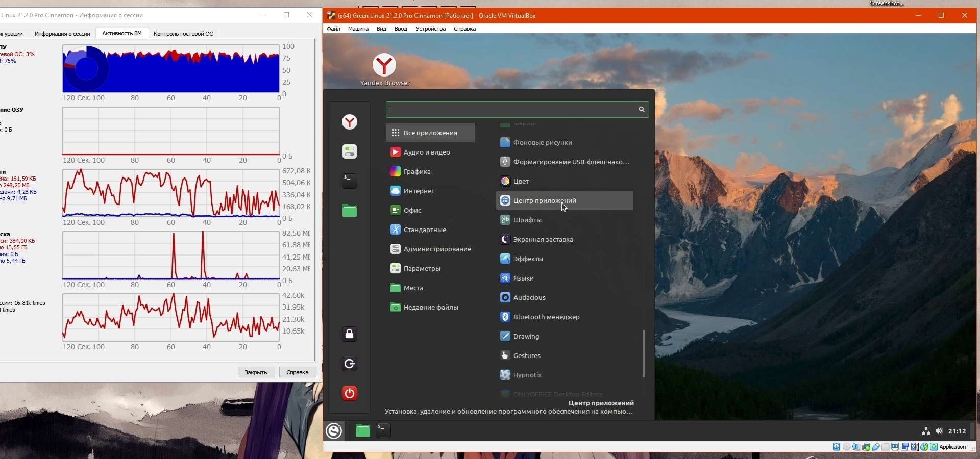
Task: Click the mouse integration indicator in VirtualBox status bar
Action: (x=924, y=447)
